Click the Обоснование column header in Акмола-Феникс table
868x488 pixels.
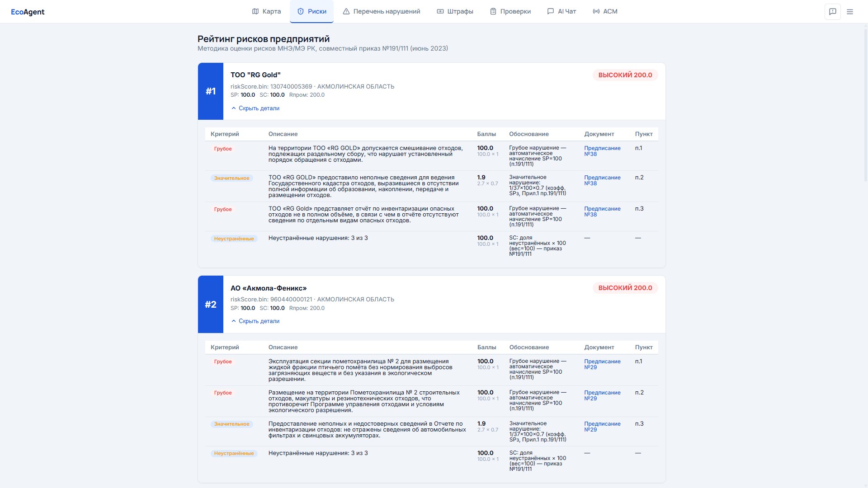[x=529, y=347]
